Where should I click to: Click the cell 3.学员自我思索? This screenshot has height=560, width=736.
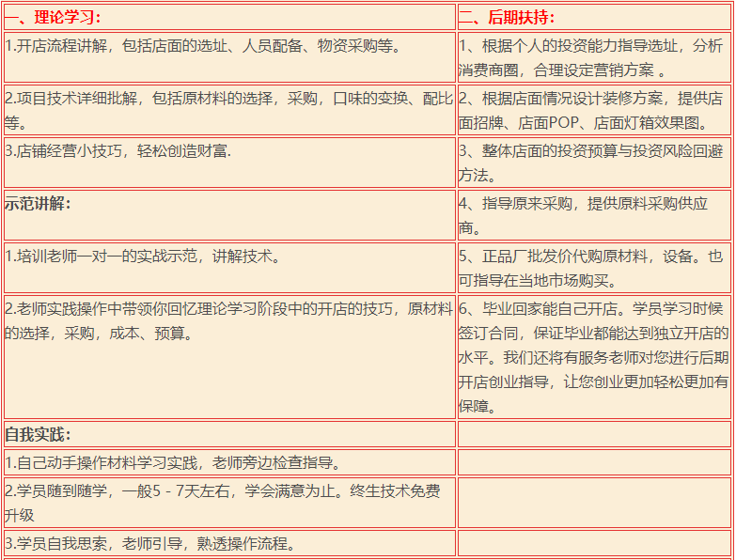(229, 544)
